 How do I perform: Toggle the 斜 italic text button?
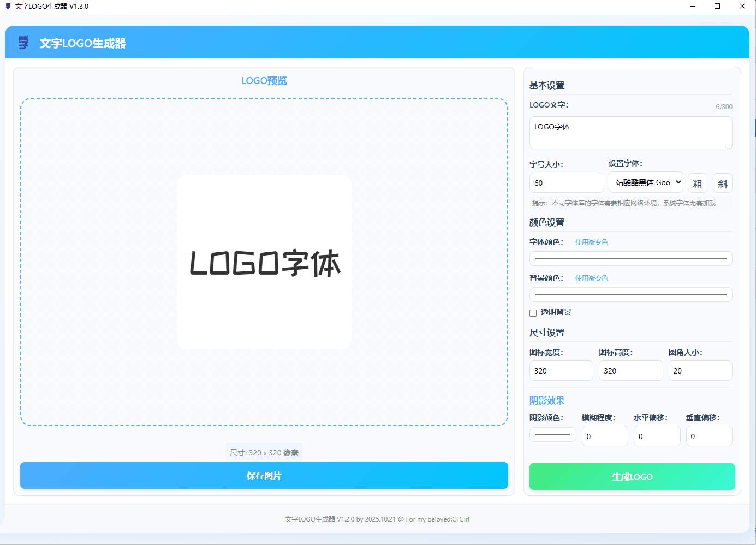pos(723,183)
